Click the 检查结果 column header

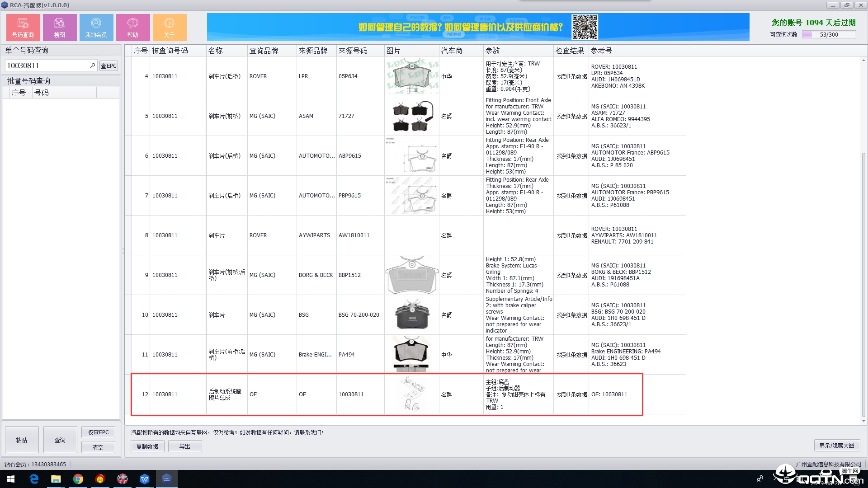(570, 51)
